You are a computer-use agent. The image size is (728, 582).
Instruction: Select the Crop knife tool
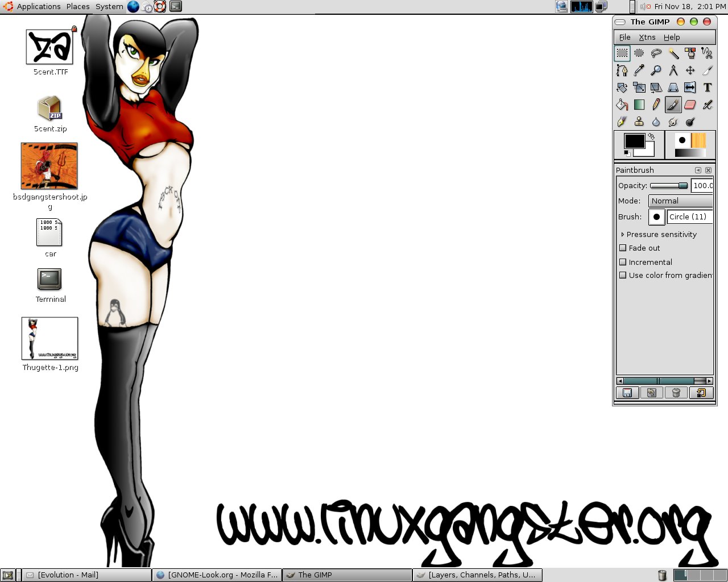(x=708, y=70)
